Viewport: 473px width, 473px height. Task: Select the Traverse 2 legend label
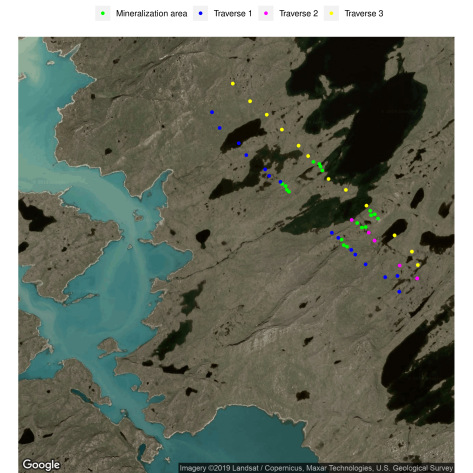coord(298,13)
